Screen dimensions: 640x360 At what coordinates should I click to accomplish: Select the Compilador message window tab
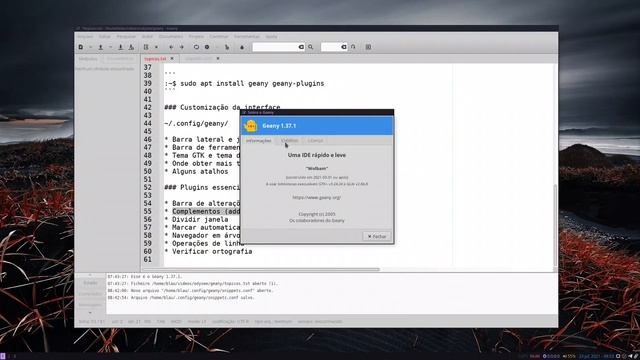[x=90, y=294]
